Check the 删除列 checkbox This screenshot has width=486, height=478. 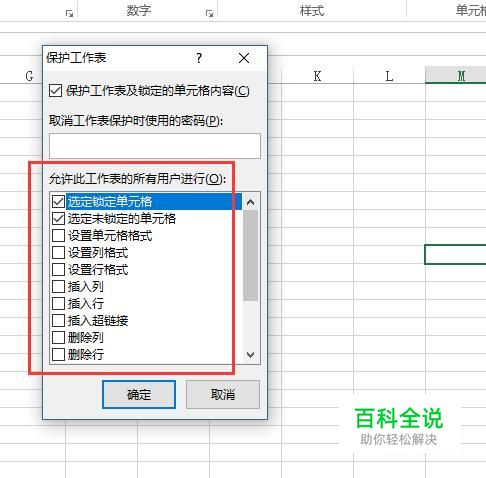[58, 338]
